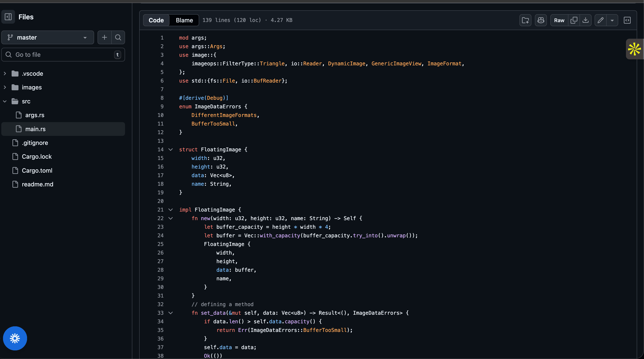Viewport: 644px width, 359px height.
Task: Open more edit options dropdown arrow
Action: pyautogui.click(x=612, y=20)
